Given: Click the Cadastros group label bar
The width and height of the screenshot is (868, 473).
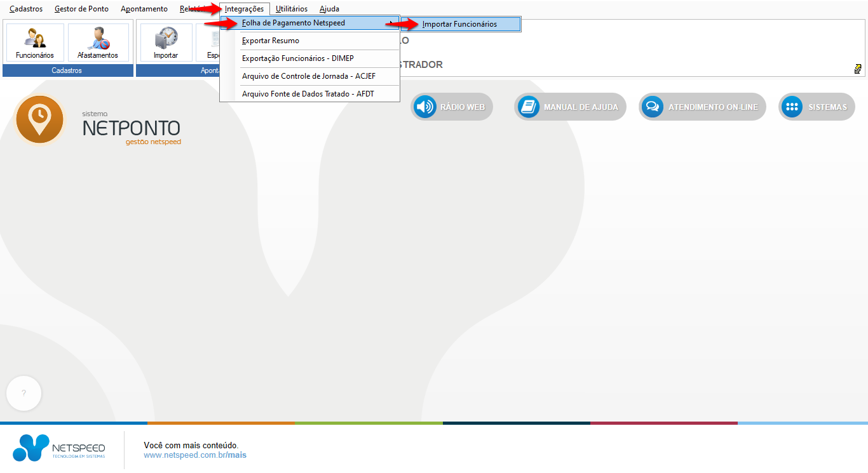Looking at the screenshot, I should 67,70.
